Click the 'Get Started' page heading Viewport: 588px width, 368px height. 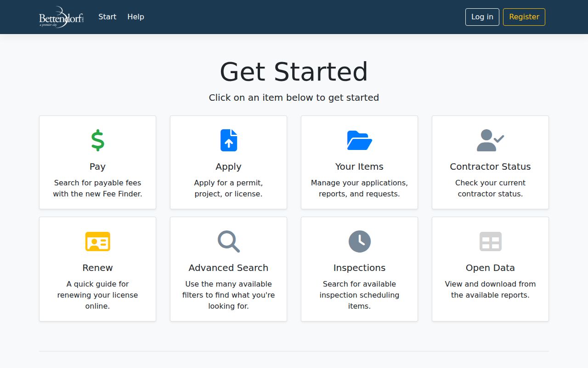(294, 72)
